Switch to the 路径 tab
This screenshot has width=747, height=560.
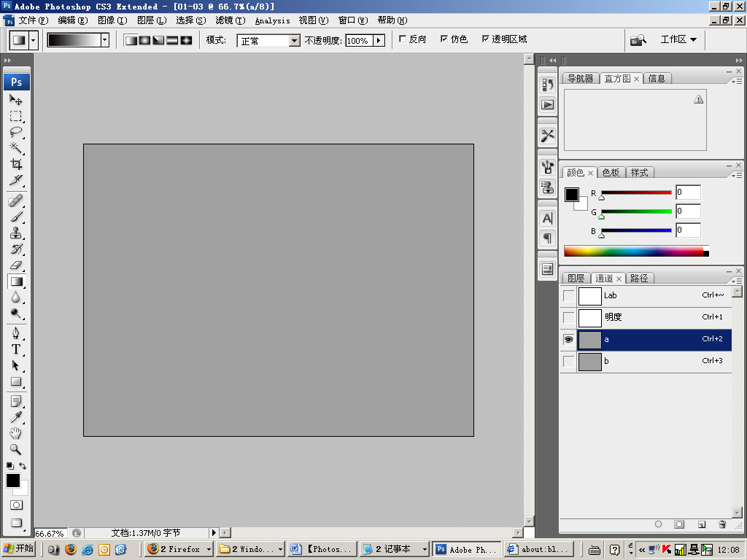click(639, 278)
